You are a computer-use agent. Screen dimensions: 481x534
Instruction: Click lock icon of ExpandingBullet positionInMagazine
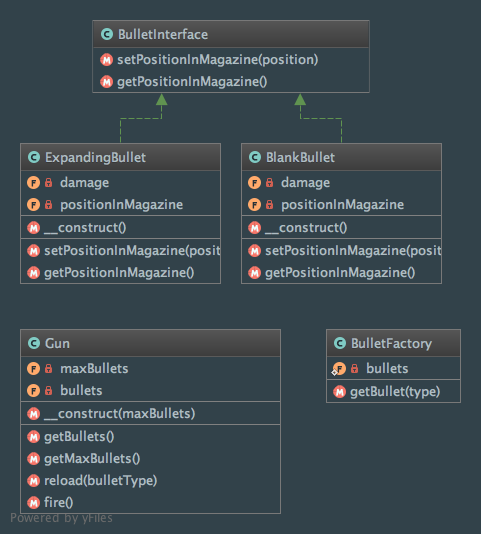49,205
